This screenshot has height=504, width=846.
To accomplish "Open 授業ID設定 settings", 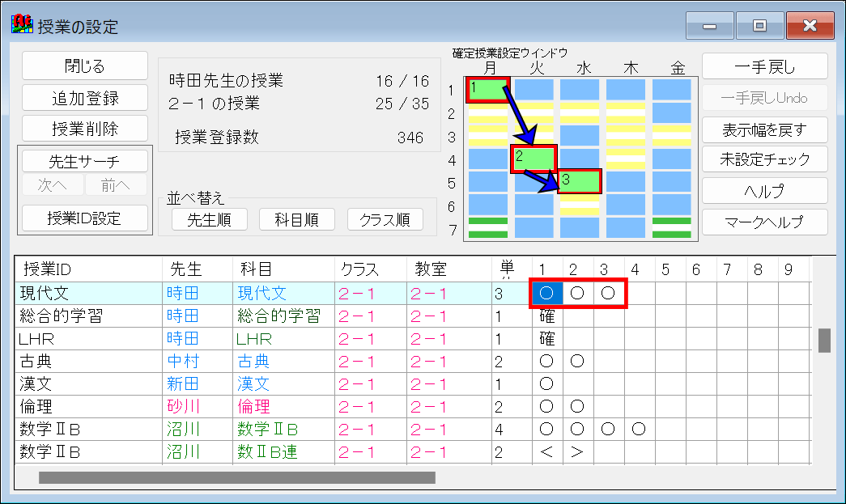I will pyautogui.click(x=84, y=218).
